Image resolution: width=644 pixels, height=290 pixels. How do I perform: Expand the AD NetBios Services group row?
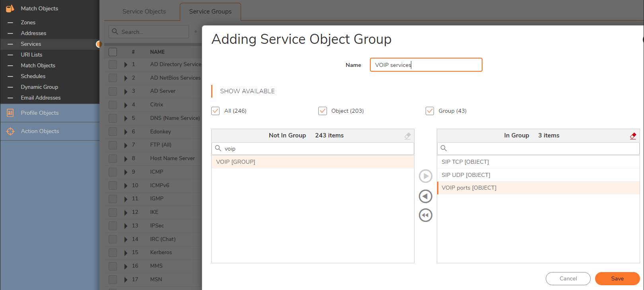click(x=126, y=78)
